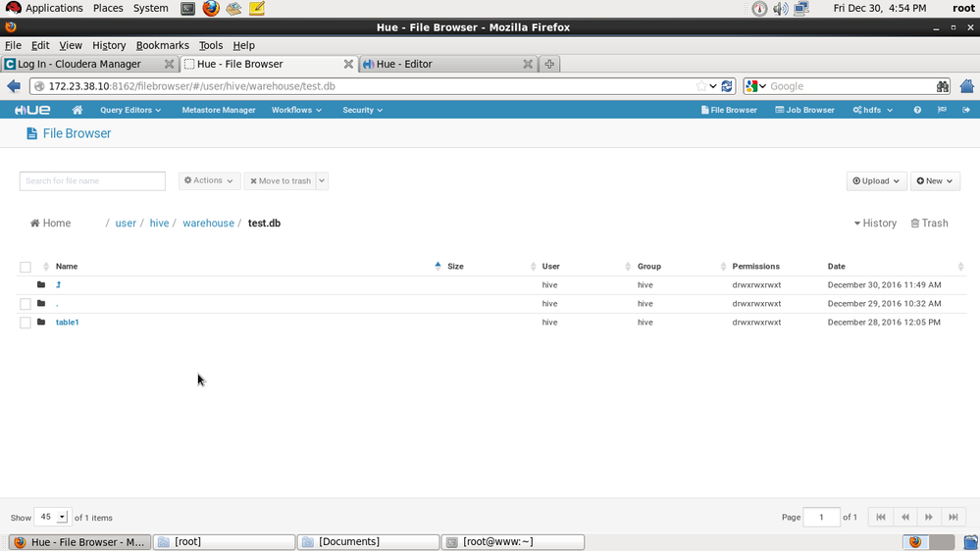Switch to Log In - Cloudera Manager tab
The image size is (980, 551).
coord(89,64)
